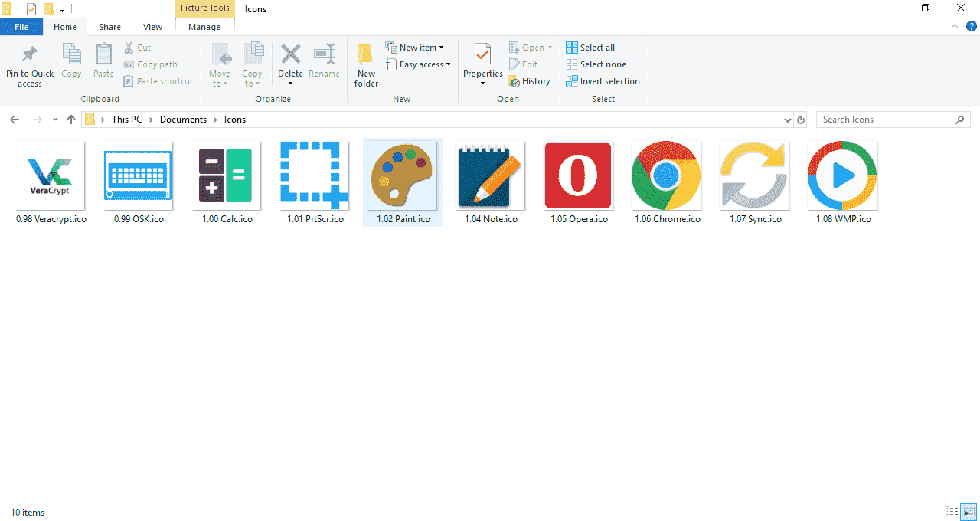Click the Search Icons field
This screenshot has height=521, width=980.
click(893, 120)
